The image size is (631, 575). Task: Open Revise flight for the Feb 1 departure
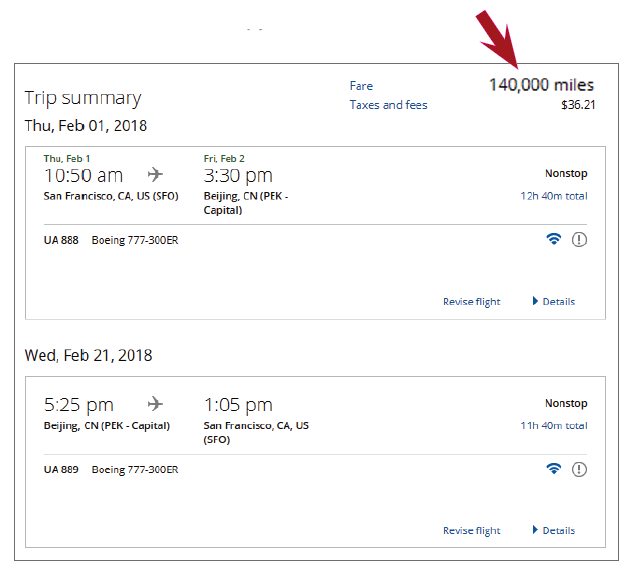(472, 302)
